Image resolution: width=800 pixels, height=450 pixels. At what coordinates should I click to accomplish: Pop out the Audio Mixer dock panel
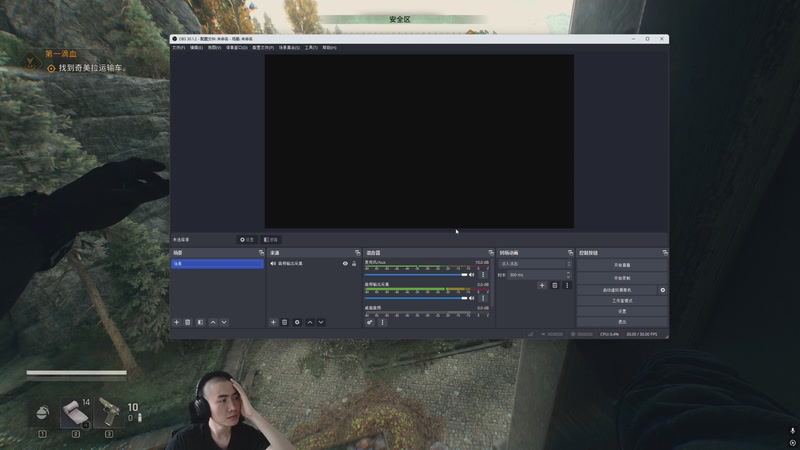(x=491, y=253)
